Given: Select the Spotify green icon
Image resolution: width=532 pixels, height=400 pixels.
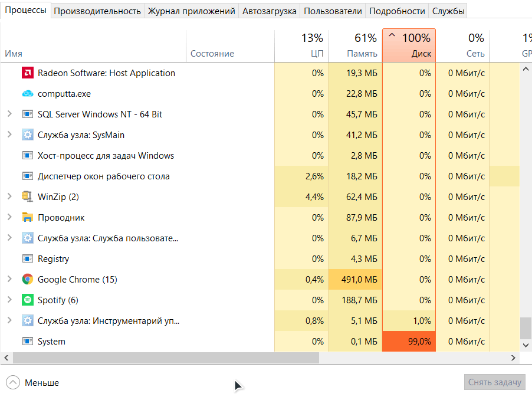Looking at the screenshot, I should [x=27, y=300].
